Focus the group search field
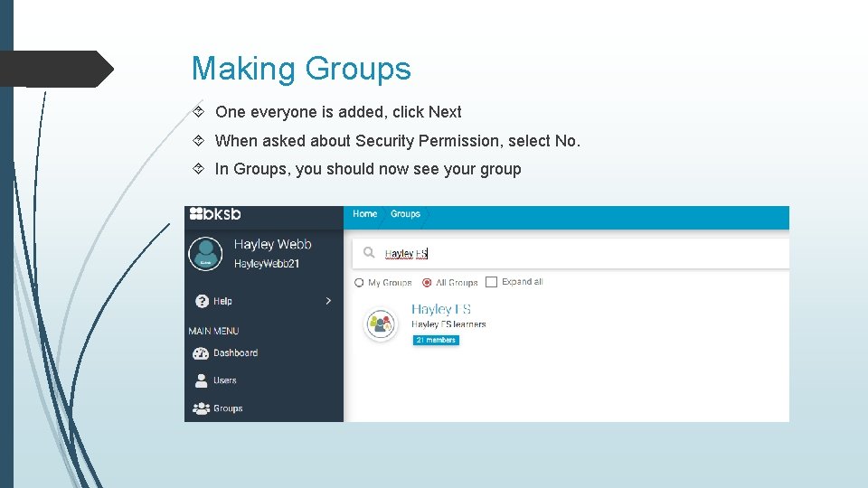The width and height of the screenshot is (868, 488). [571, 253]
